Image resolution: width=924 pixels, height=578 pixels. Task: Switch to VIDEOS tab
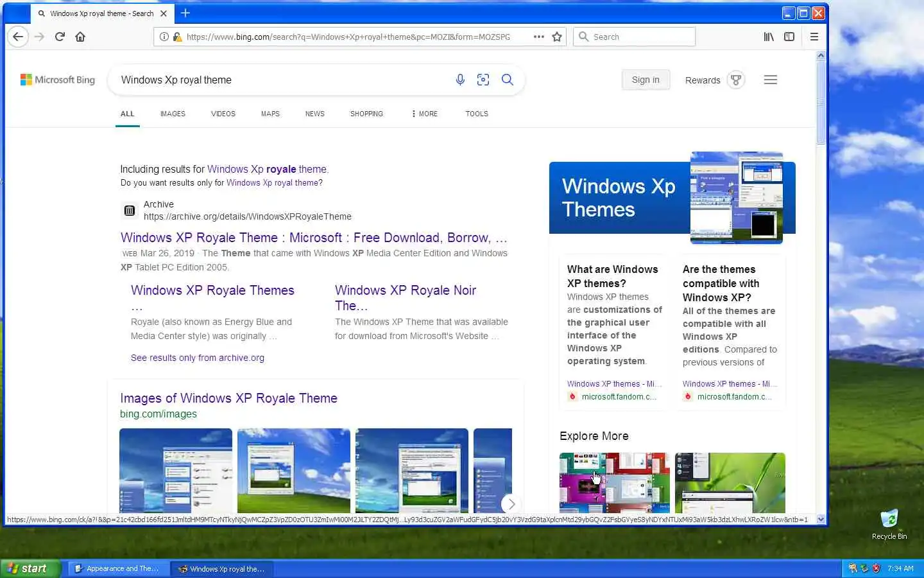click(x=223, y=114)
